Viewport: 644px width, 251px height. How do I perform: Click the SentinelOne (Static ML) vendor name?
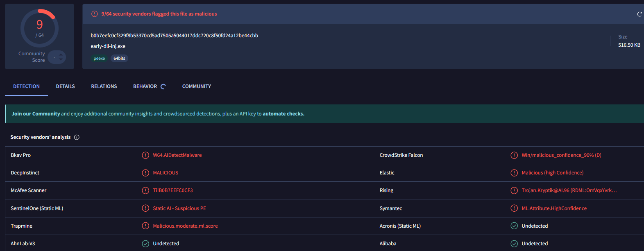point(37,208)
